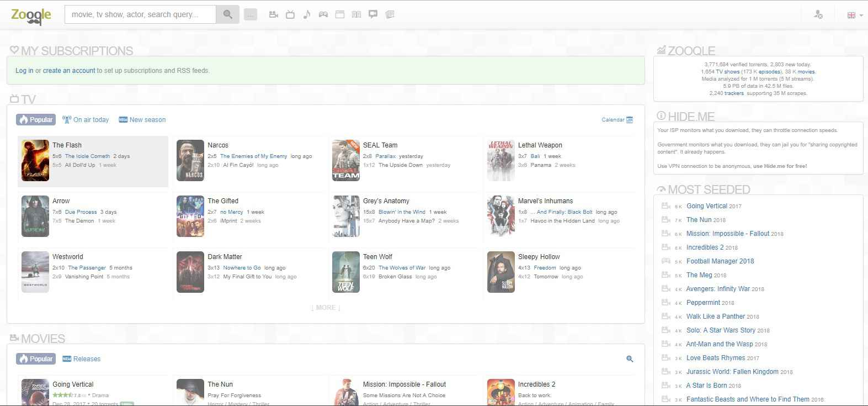Click the use Hide.me for free link
868x406 pixels.
coord(780,166)
